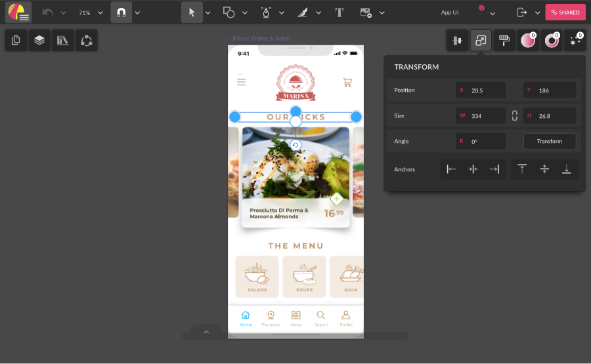Image resolution: width=591 pixels, height=364 pixels.
Task: Open the Pages panel
Action: pos(16,41)
